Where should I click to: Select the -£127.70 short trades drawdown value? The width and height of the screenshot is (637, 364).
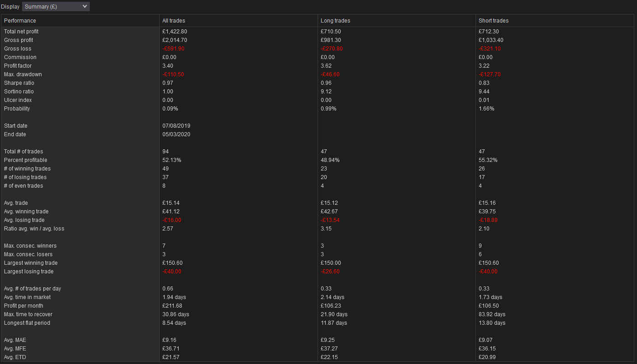490,74
